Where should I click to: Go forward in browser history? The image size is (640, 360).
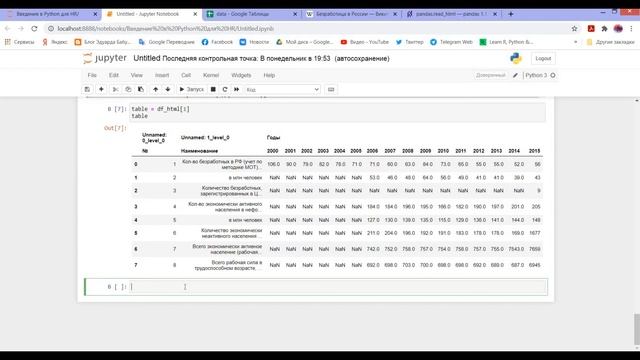coord(21,29)
